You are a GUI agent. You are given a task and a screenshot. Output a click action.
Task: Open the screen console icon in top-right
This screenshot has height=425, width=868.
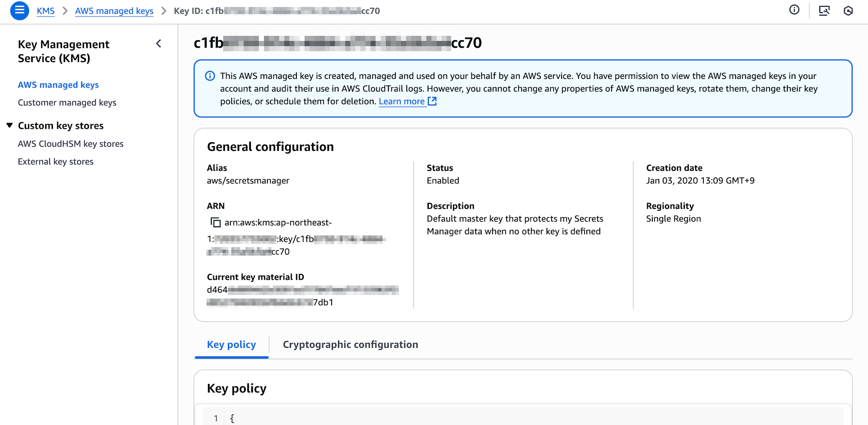coord(824,11)
